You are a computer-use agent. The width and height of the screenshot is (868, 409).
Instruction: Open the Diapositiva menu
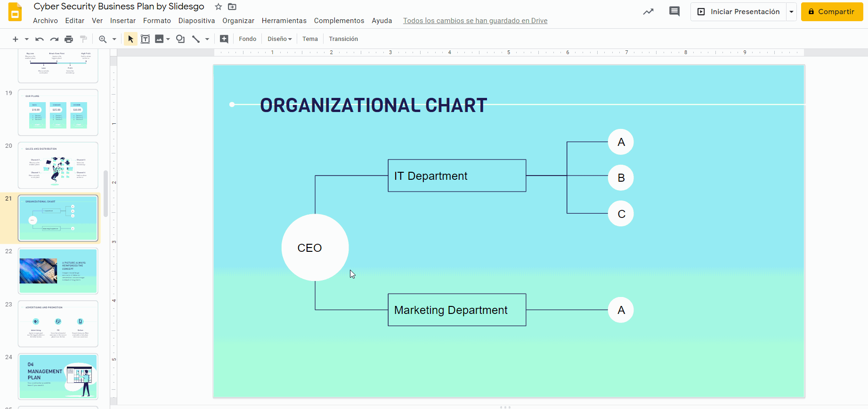pyautogui.click(x=196, y=21)
